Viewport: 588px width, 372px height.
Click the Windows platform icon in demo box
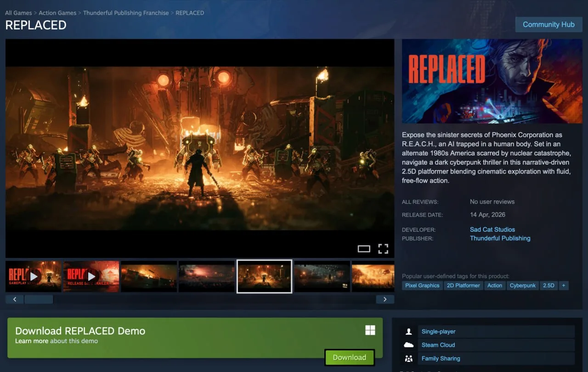tap(370, 330)
